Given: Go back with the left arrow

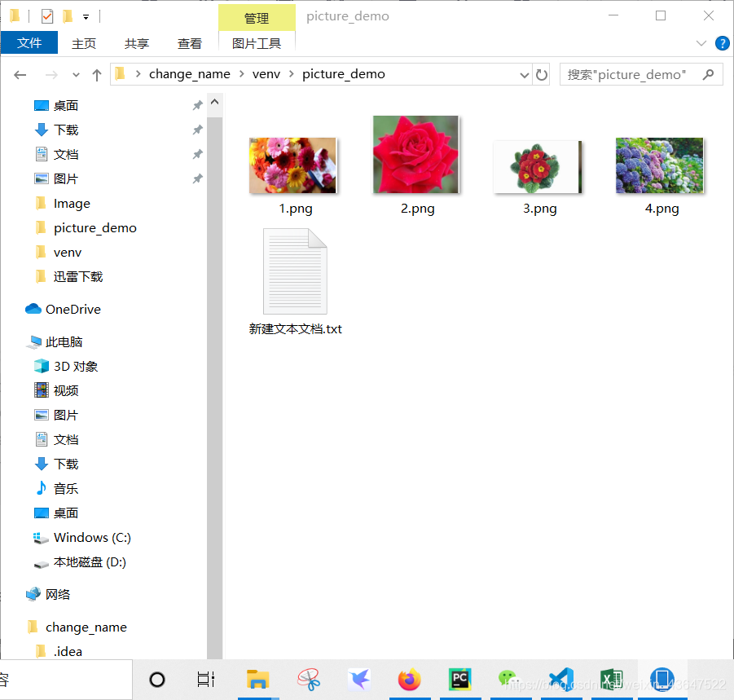Looking at the screenshot, I should pyautogui.click(x=20, y=74).
